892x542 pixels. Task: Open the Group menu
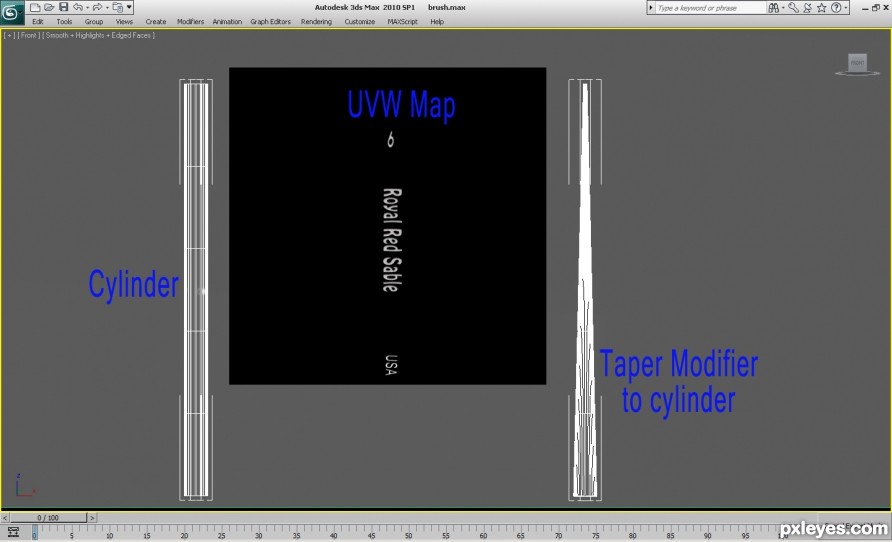click(94, 22)
